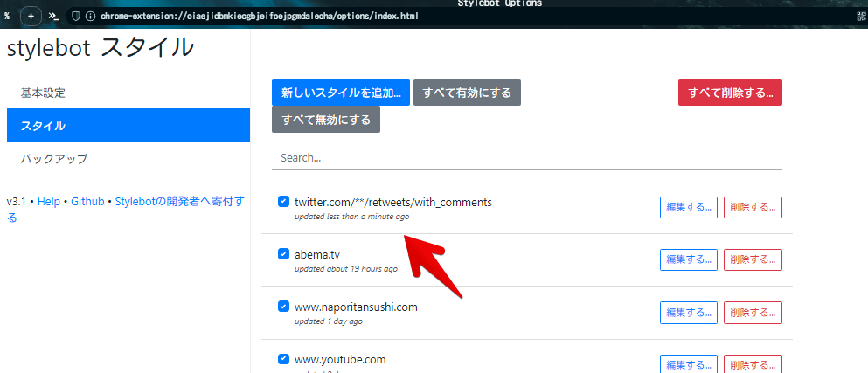Screen dimensions: 868x373
Task: Click the www.youtube.com style name
Action: coord(340,359)
